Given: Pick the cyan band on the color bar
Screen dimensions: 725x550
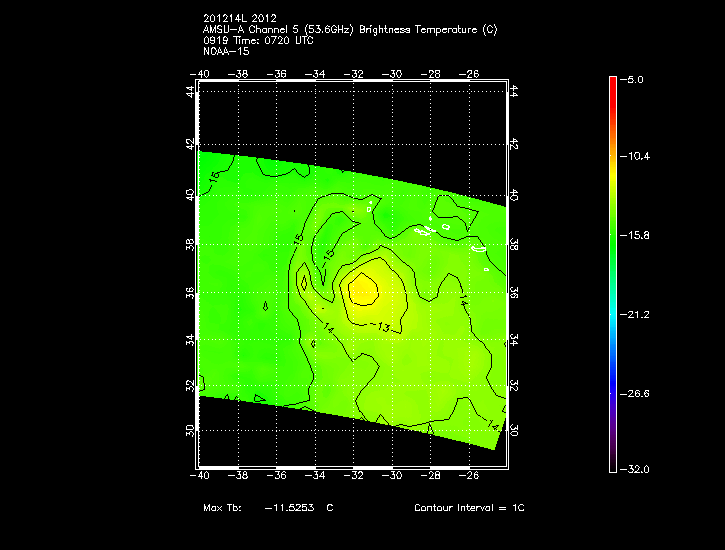Looking at the screenshot, I should pyautogui.click(x=613, y=305).
